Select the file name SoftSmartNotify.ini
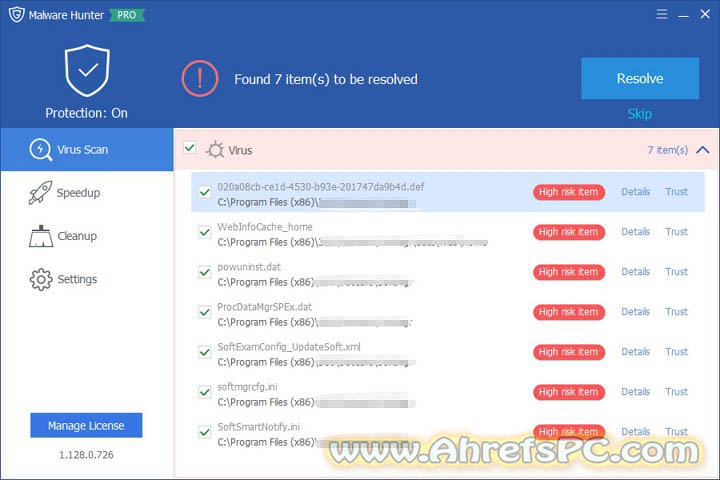This screenshot has width=720, height=480. [x=259, y=427]
